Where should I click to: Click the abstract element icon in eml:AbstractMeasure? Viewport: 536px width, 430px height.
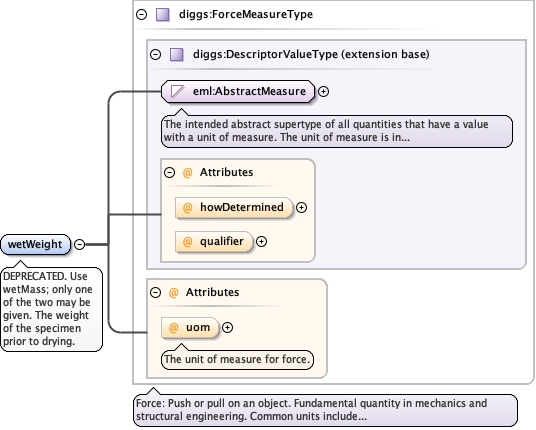coord(178,92)
